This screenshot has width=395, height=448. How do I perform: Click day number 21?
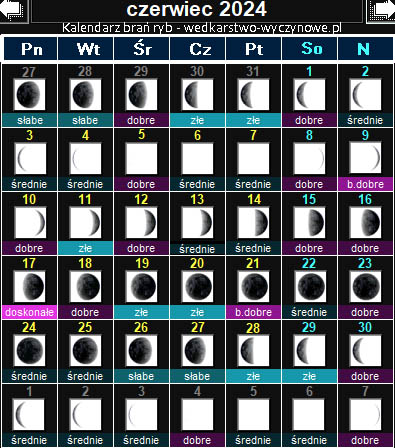coord(253,263)
